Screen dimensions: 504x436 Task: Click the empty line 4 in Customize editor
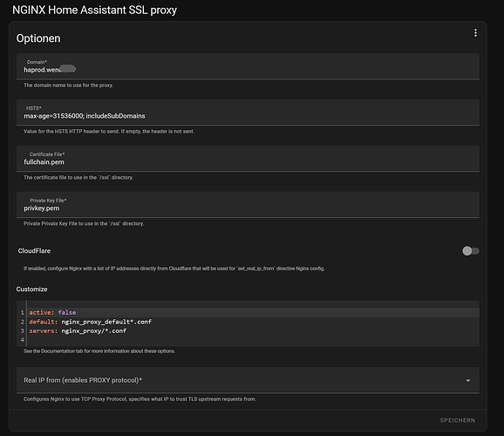pos(254,340)
